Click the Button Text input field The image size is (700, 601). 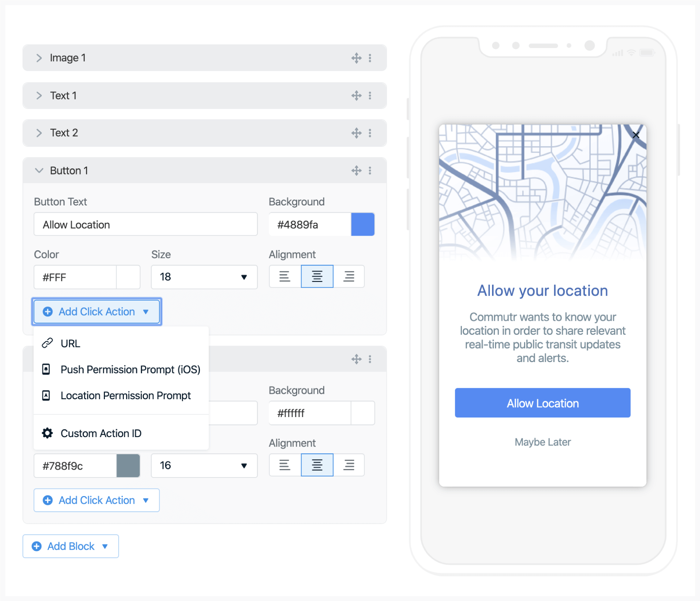point(145,224)
